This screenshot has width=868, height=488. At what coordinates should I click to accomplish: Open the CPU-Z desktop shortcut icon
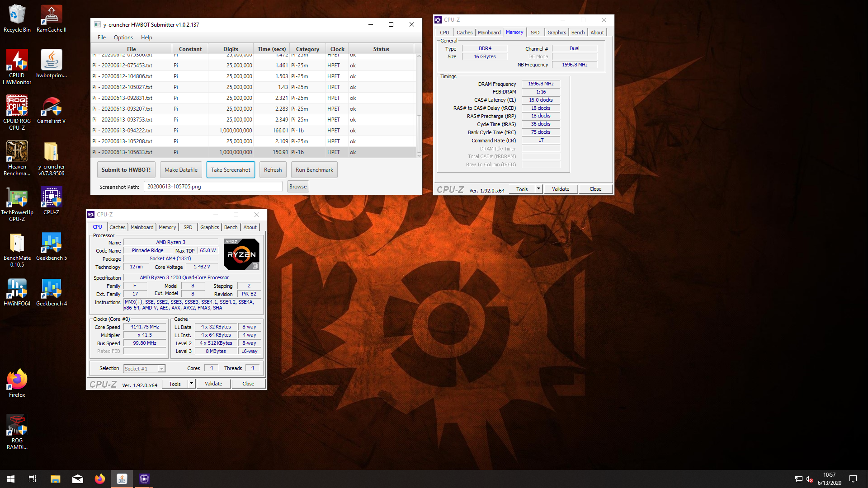(x=51, y=200)
